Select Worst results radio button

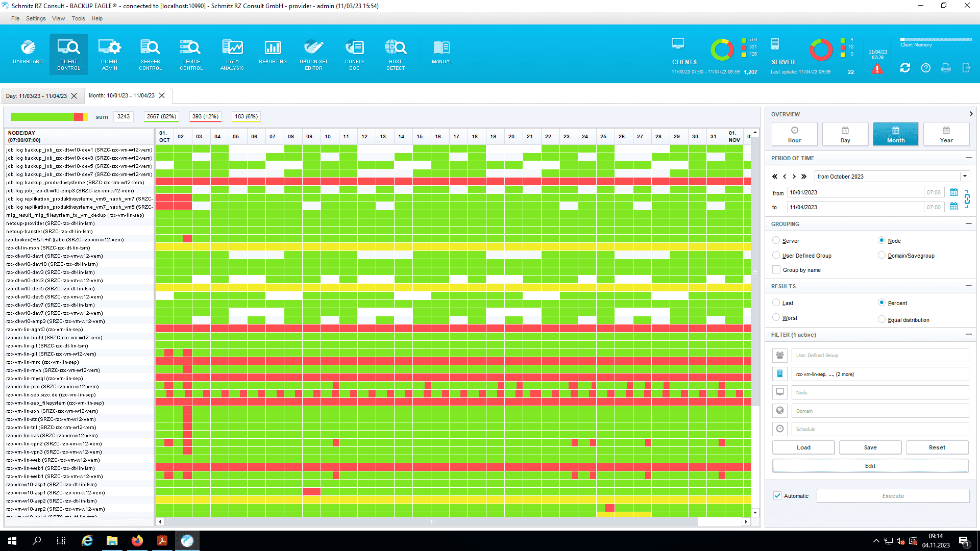click(x=776, y=317)
